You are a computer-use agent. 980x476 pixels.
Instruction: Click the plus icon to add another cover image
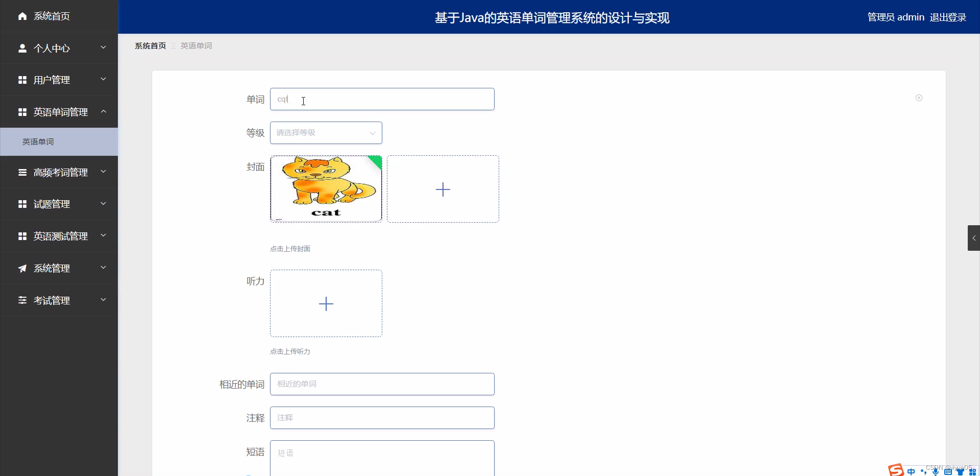[443, 189]
